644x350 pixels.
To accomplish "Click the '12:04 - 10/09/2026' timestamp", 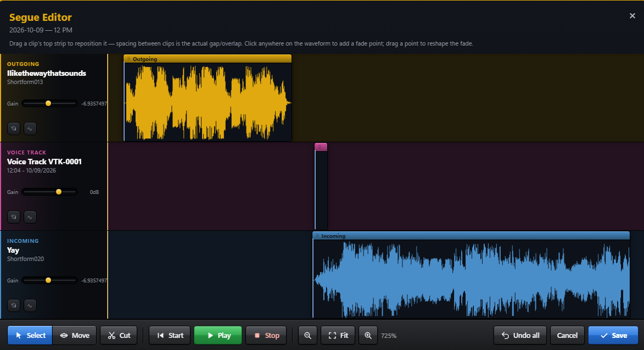I will pyautogui.click(x=32, y=170).
